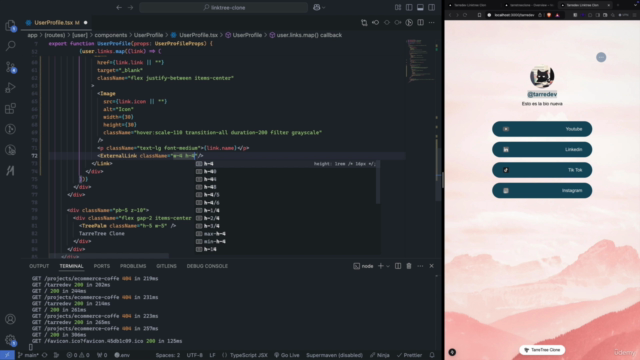
Task: Open the Search view in activity bar
Action: pos(11,46)
